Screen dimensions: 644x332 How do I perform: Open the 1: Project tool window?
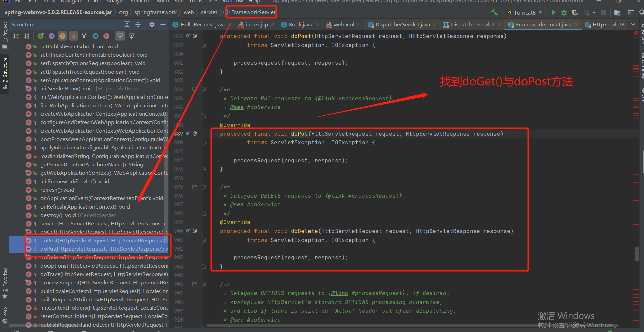pyautogui.click(x=5, y=35)
